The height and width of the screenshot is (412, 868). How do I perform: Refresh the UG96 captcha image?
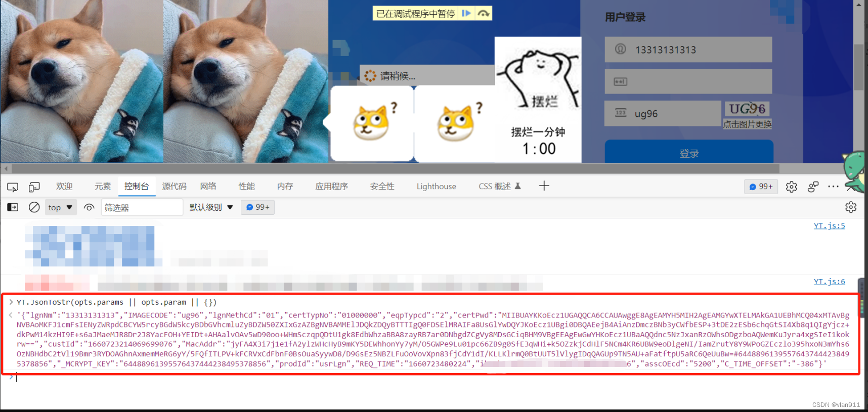click(747, 109)
